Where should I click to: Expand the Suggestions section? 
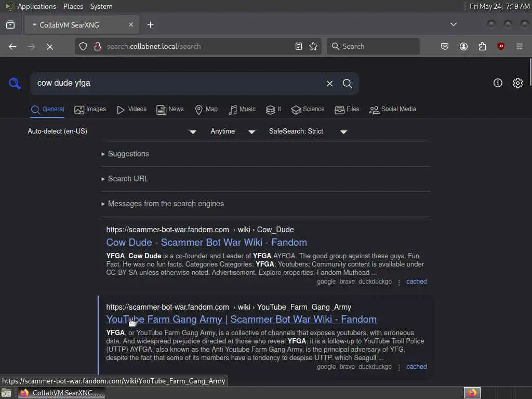click(x=125, y=154)
